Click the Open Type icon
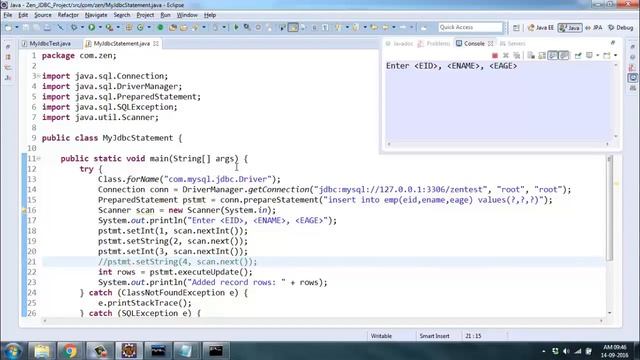The width and height of the screenshot is (640, 360). point(173,27)
